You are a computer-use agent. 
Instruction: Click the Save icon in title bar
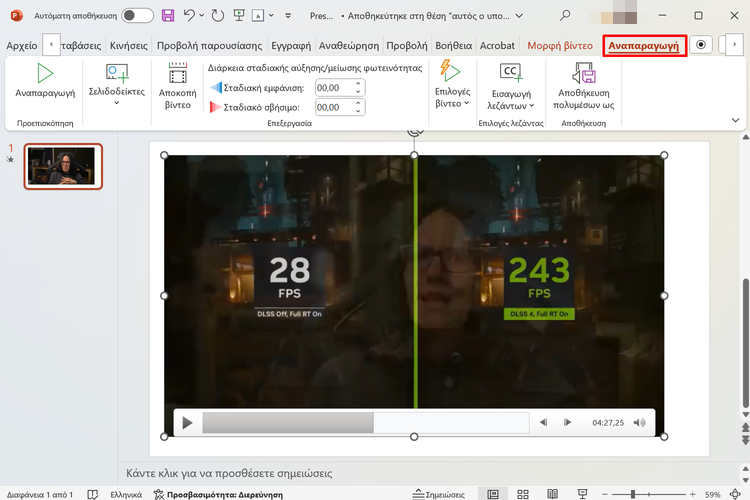[168, 15]
